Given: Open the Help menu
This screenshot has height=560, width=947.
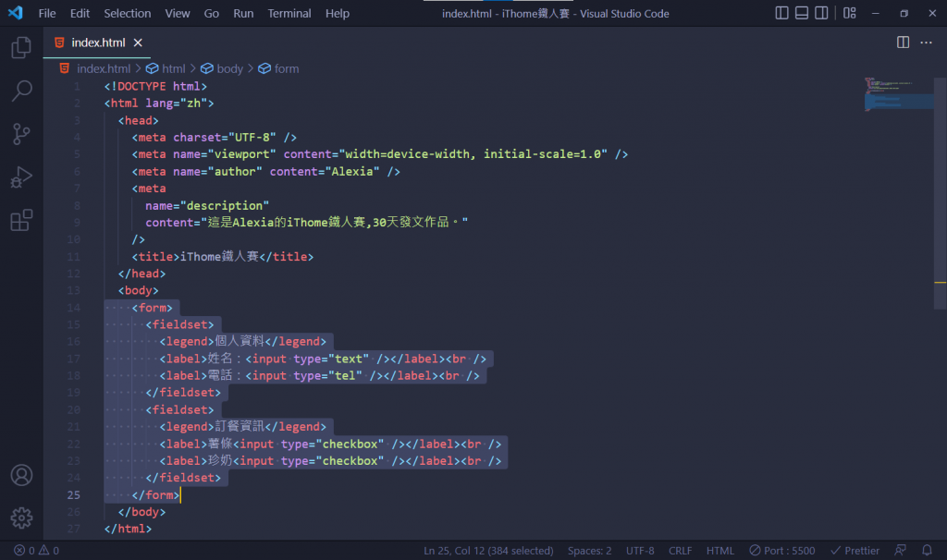Looking at the screenshot, I should click(338, 13).
